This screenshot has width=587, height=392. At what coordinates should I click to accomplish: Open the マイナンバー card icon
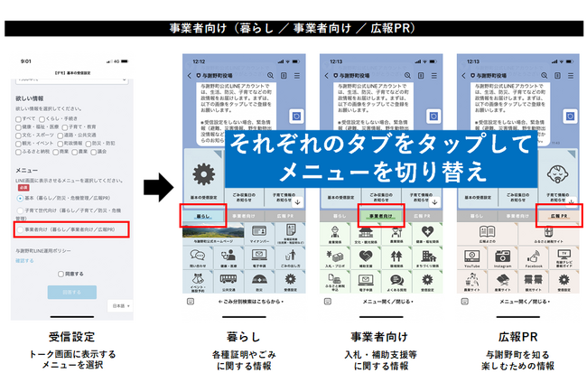(x=259, y=231)
